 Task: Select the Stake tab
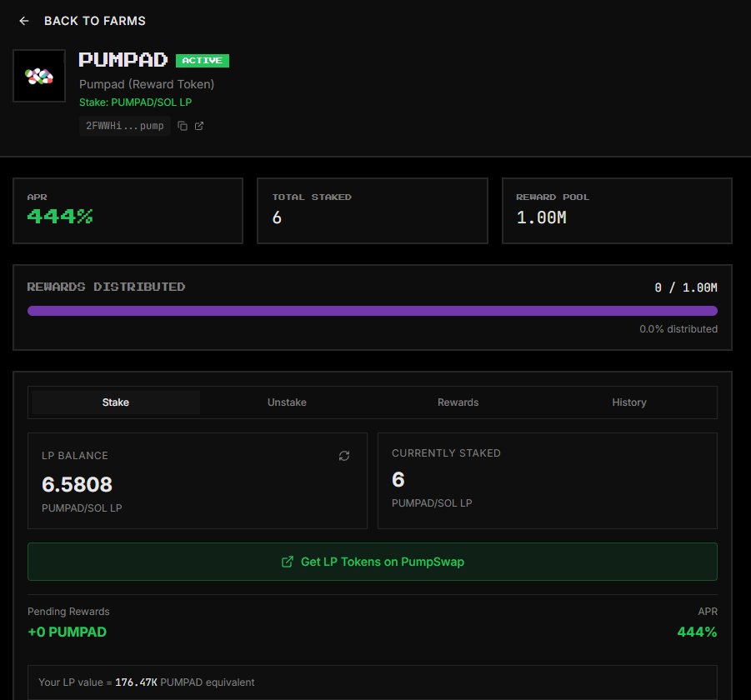pos(115,402)
